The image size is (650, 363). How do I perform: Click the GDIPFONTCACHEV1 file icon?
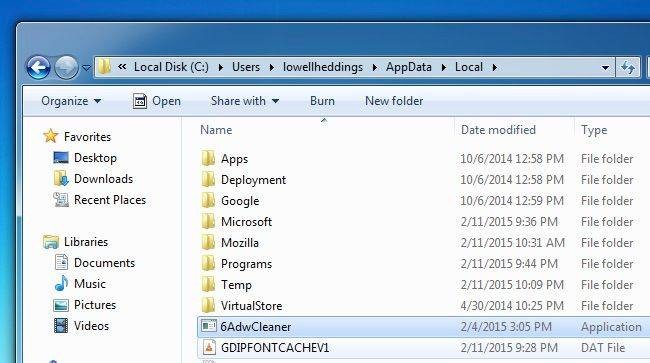coord(209,348)
